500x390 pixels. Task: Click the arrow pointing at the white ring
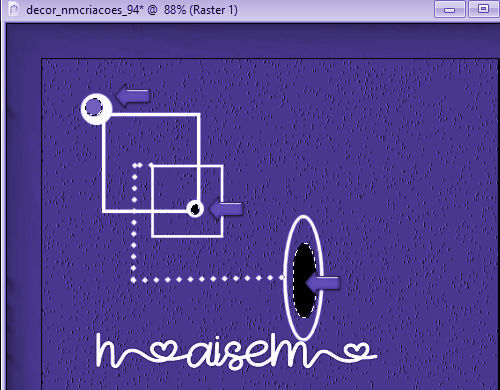point(133,95)
